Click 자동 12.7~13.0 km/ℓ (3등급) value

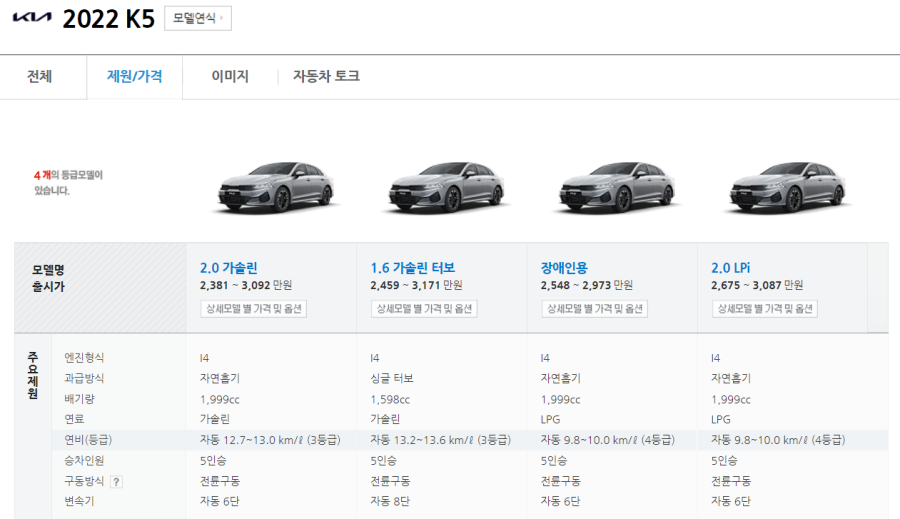(270, 440)
